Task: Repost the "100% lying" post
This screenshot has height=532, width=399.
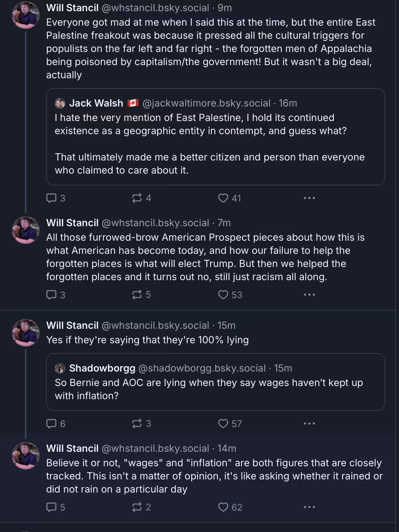Action: click(x=137, y=423)
